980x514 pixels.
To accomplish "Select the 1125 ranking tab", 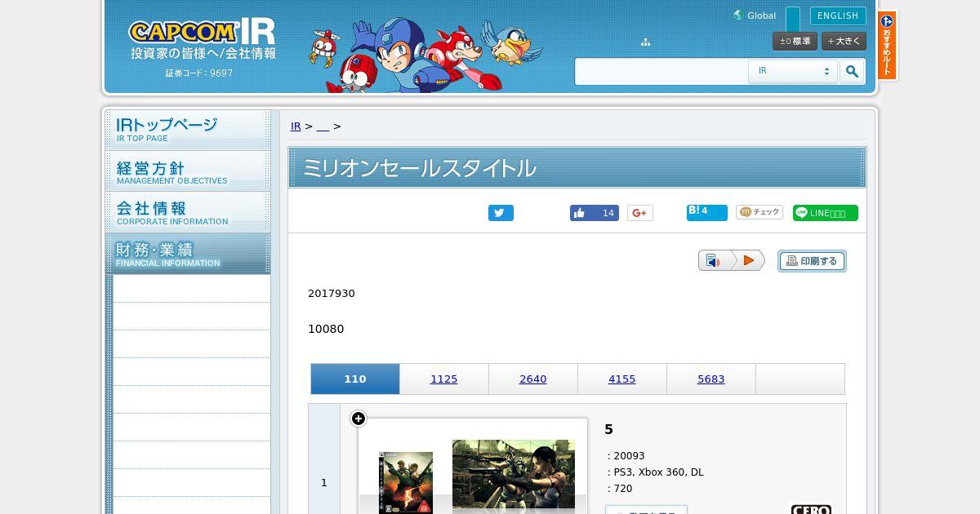I will pos(444,379).
